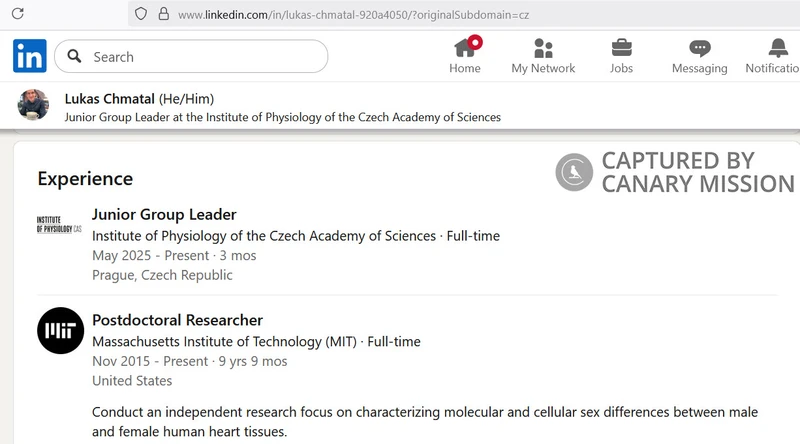Switch to the My Network tab
800x444 pixels.
543,56
